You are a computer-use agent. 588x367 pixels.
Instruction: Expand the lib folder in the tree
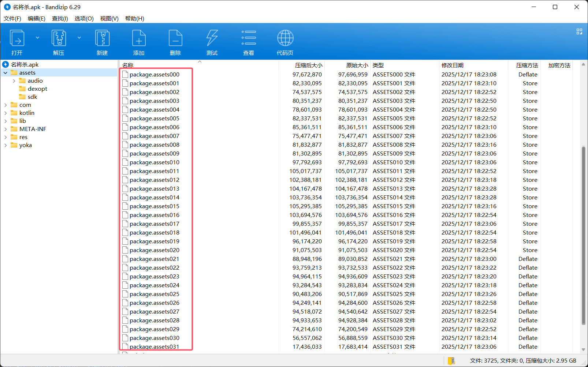point(5,121)
